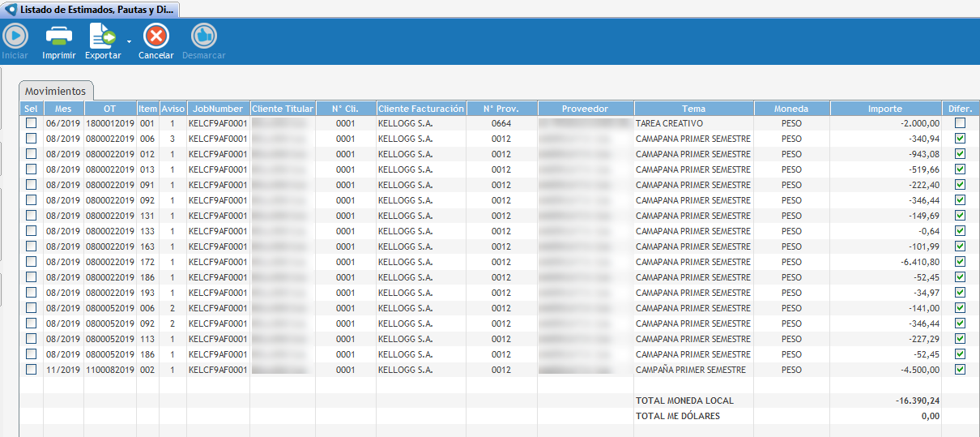Check the Sel box for TAREA CREATIVO row
Screen dimensions: 980x437
coord(31,123)
